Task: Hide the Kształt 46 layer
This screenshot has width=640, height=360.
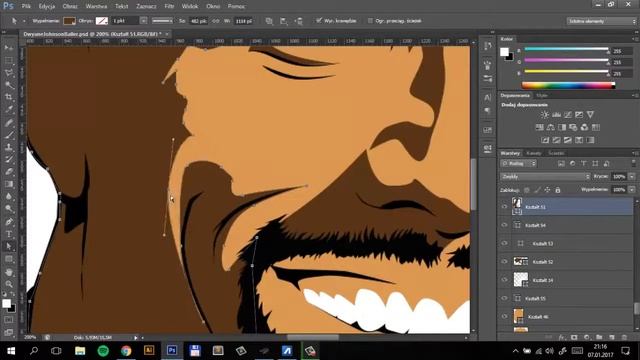Action: [504, 316]
